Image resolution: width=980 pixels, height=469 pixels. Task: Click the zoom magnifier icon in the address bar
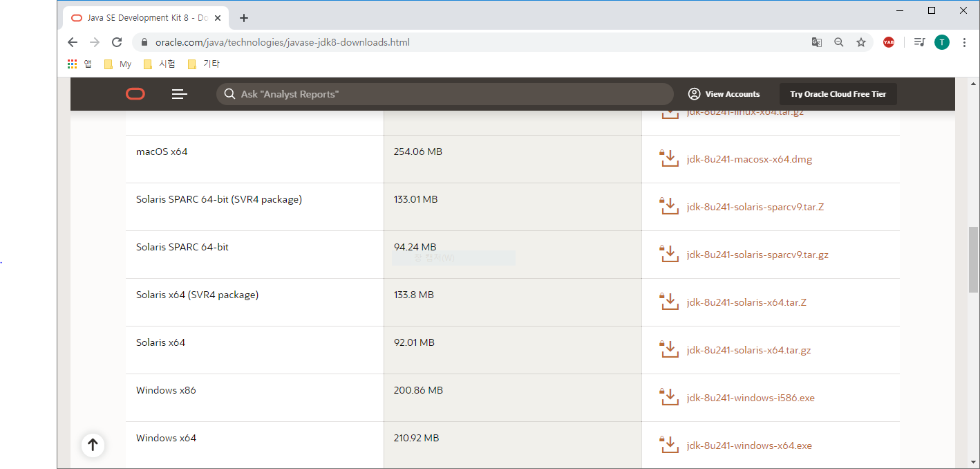click(839, 42)
